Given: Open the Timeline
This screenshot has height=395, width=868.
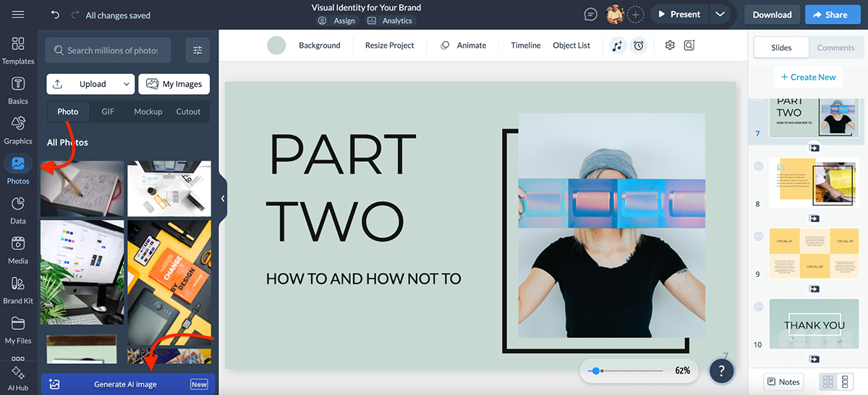Looking at the screenshot, I should (526, 45).
